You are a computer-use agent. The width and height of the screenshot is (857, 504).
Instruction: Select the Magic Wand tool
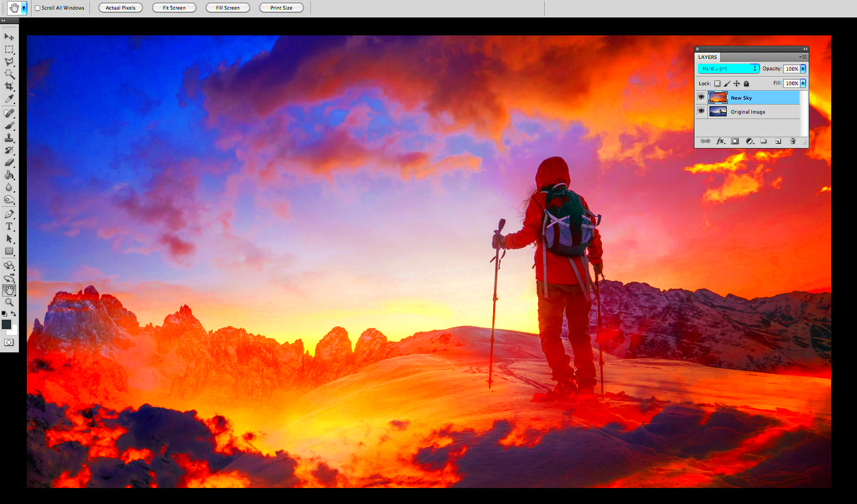pyautogui.click(x=9, y=74)
